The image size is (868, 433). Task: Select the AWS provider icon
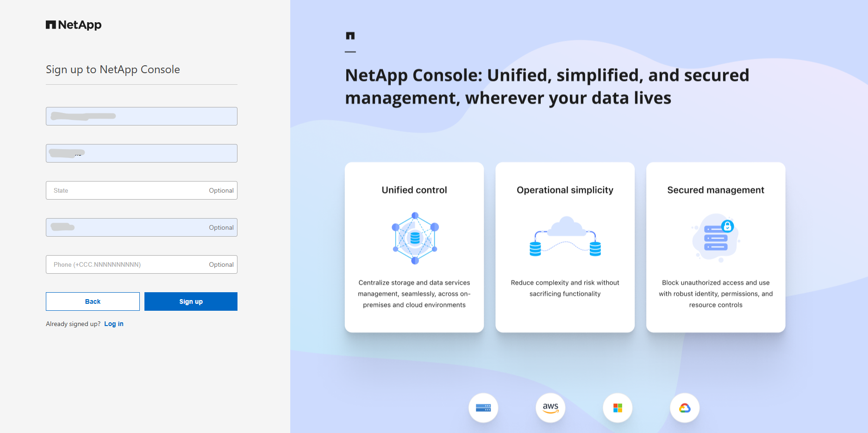coord(550,408)
